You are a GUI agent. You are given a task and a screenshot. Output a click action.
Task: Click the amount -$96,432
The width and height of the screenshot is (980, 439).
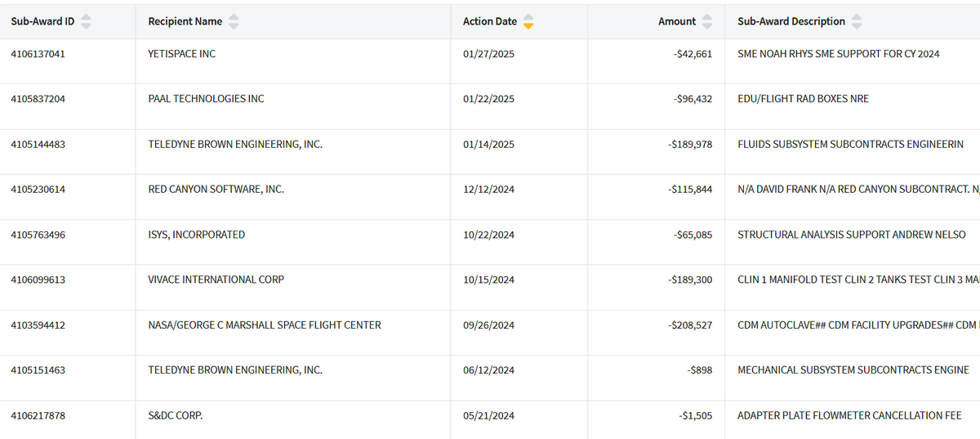693,99
